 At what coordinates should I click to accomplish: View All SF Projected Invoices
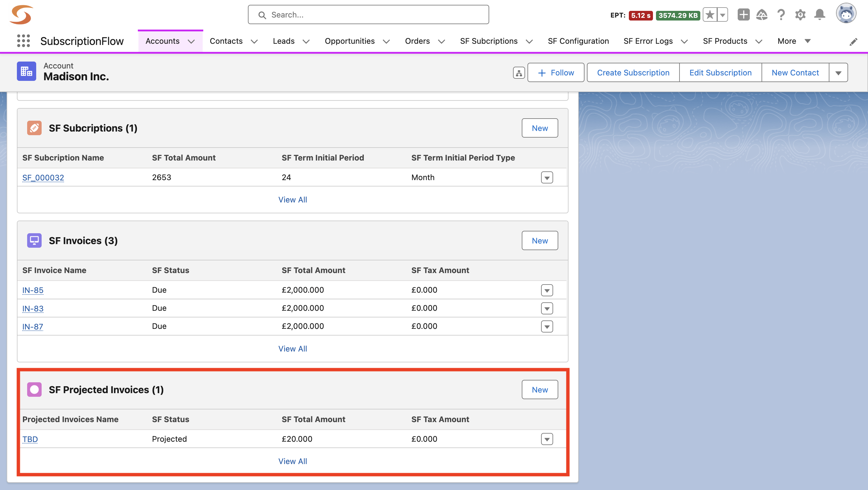pyautogui.click(x=293, y=461)
